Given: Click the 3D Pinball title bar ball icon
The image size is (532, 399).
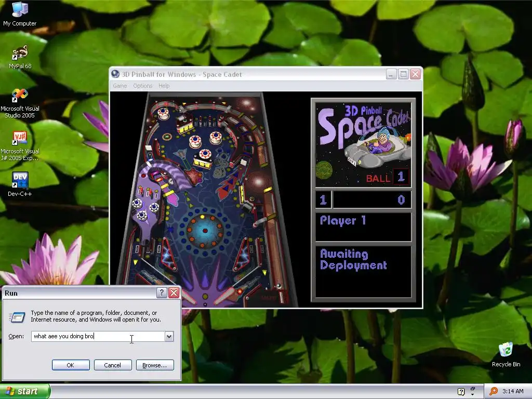Looking at the screenshot, I should coord(115,74).
